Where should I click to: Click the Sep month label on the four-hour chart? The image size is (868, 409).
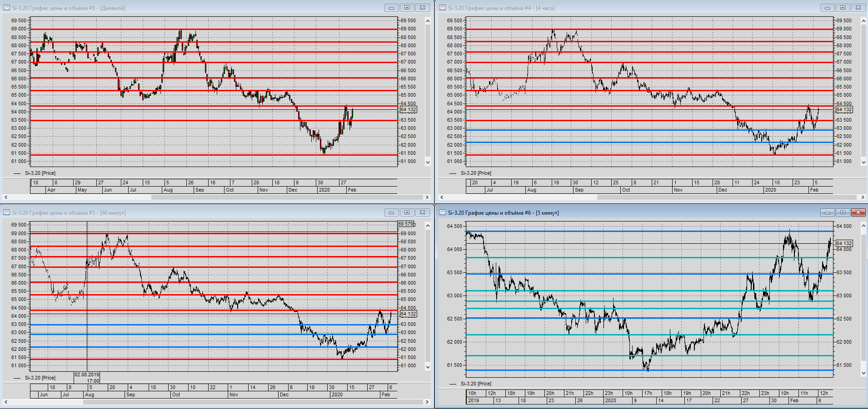579,190
